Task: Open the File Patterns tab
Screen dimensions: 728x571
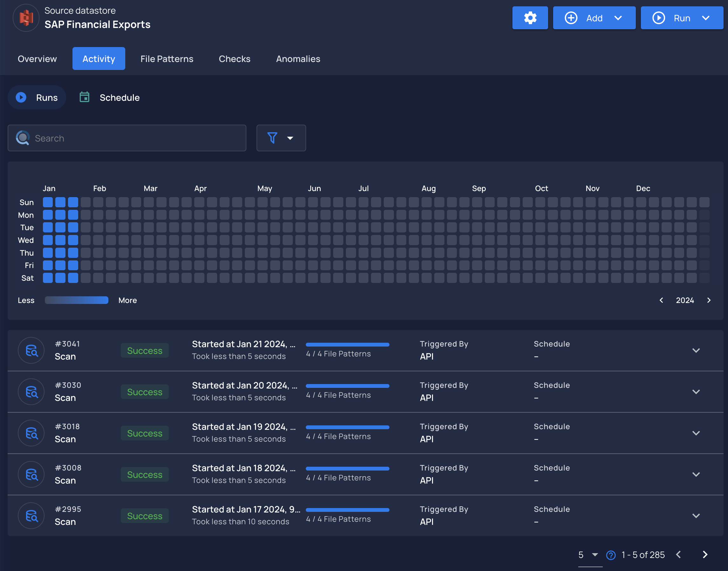Action: 167,59
